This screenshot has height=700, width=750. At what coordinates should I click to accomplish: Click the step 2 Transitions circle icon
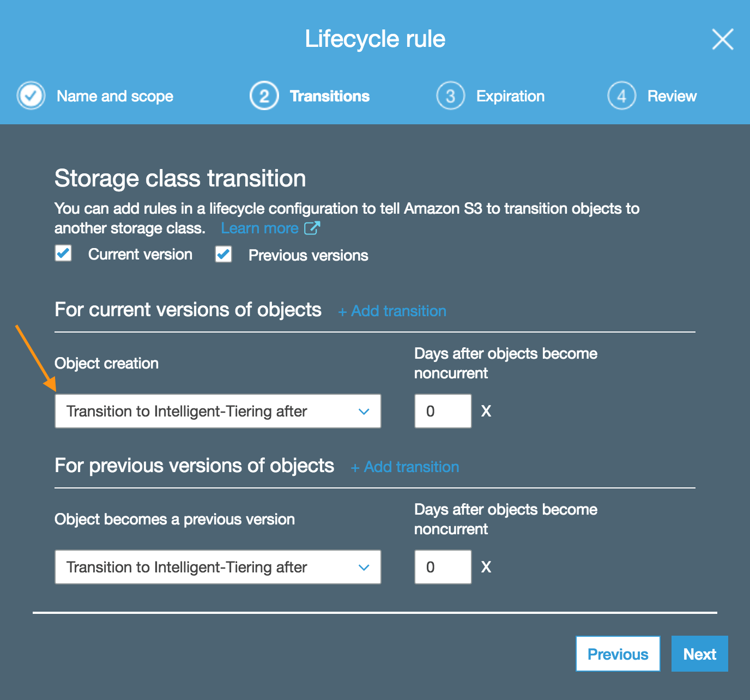(264, 96)
